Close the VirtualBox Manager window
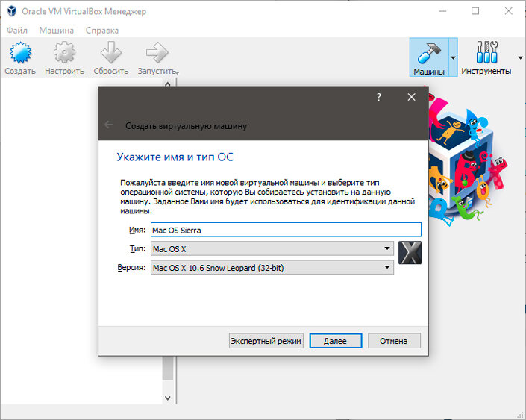 (508, 11)
